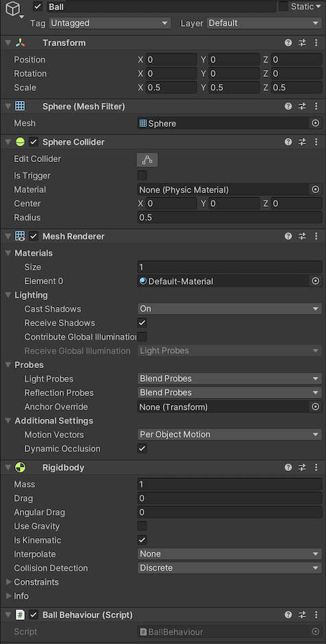The image size is (326, 644).
Task: Open the Tag Untagged dropdown
Action: (110, 23)
